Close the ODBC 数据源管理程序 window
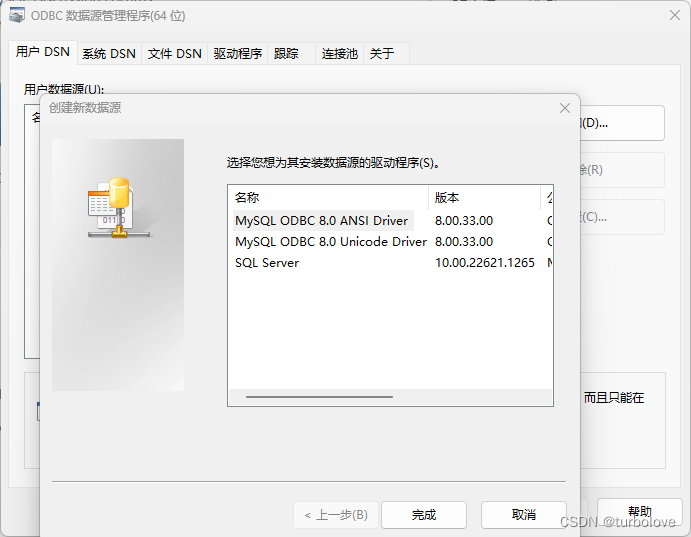Screen dimensions: 691x537 point(675,15)
